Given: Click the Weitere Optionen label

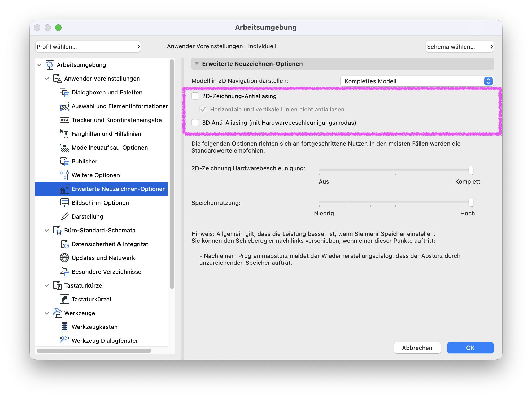Looking at the screenshot, I should [x=96, y=175].
